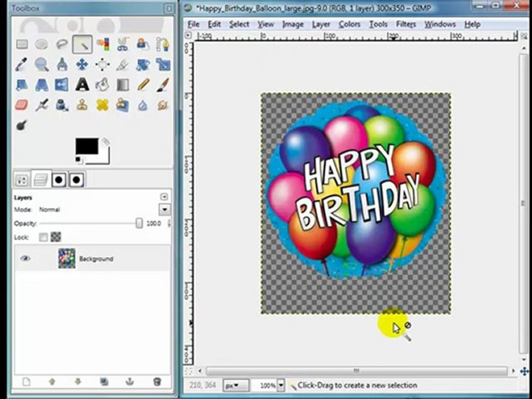Select the Ellipse Select tool
This screenshot has width=532, height=399.
pyautogui.click(x=42, y=44)
